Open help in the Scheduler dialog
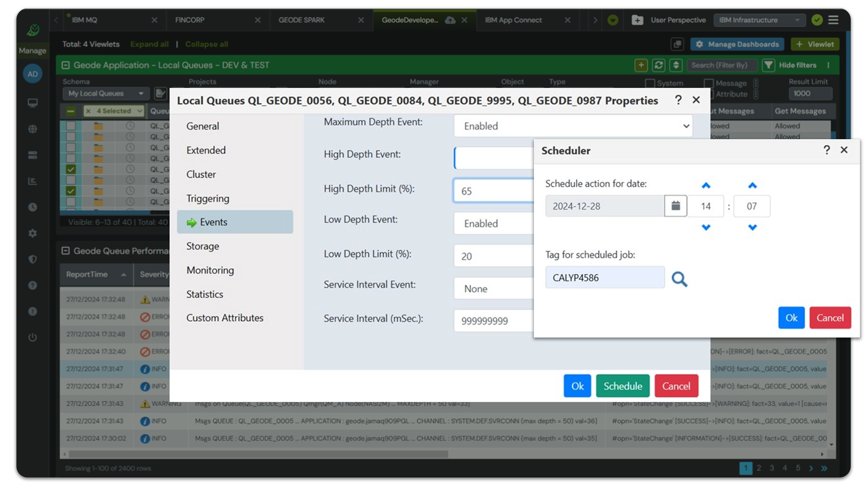The image size is (868, 488). (x=826, y=150)
